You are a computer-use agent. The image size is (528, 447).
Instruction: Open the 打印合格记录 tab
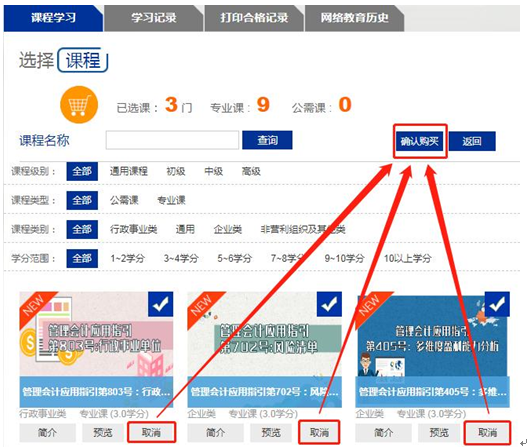pos(254,18)
